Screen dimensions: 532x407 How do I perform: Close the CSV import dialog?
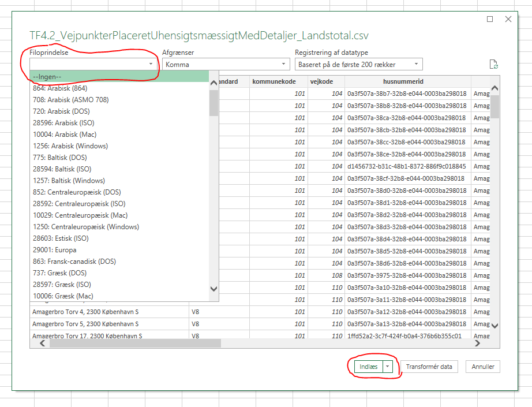point(508,19)
